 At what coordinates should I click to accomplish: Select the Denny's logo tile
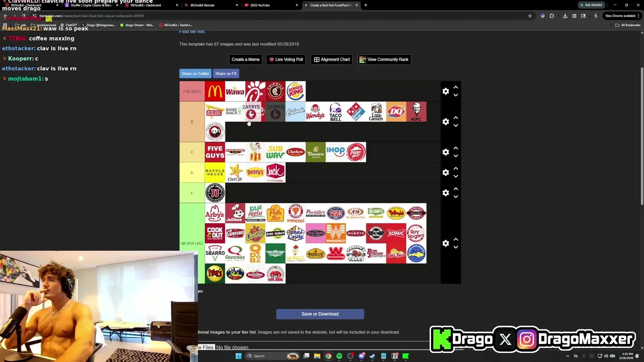pyautogui.click(x=255, y=172)
